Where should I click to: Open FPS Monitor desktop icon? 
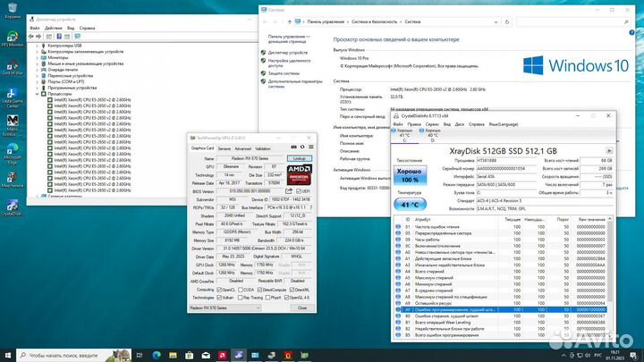[13, 39]
